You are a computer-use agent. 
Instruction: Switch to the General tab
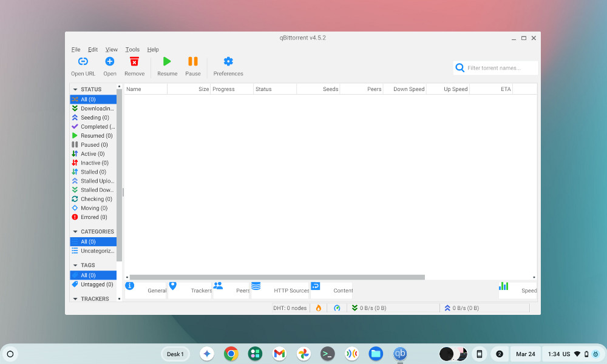pos(146,291)
